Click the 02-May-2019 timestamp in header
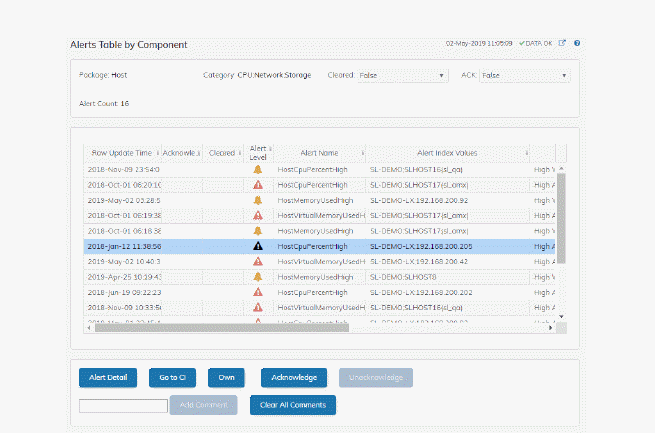The height and width of the screenshot is (433, 655). tap(479, 43)
